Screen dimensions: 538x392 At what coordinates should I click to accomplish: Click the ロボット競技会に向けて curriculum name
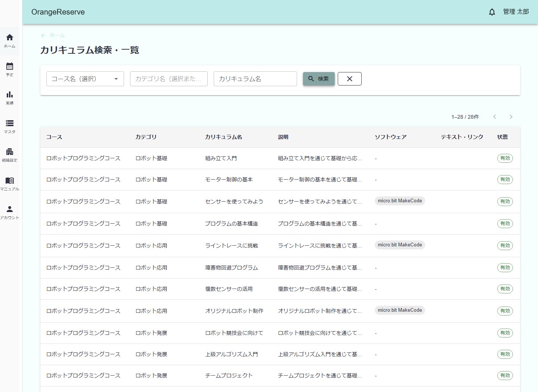(x=234, y=333)
